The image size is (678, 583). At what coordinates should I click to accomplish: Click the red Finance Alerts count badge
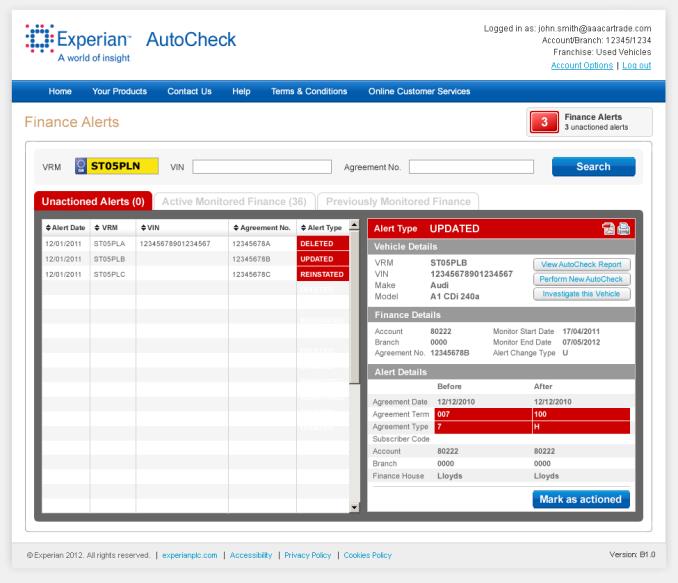point(544,122)
